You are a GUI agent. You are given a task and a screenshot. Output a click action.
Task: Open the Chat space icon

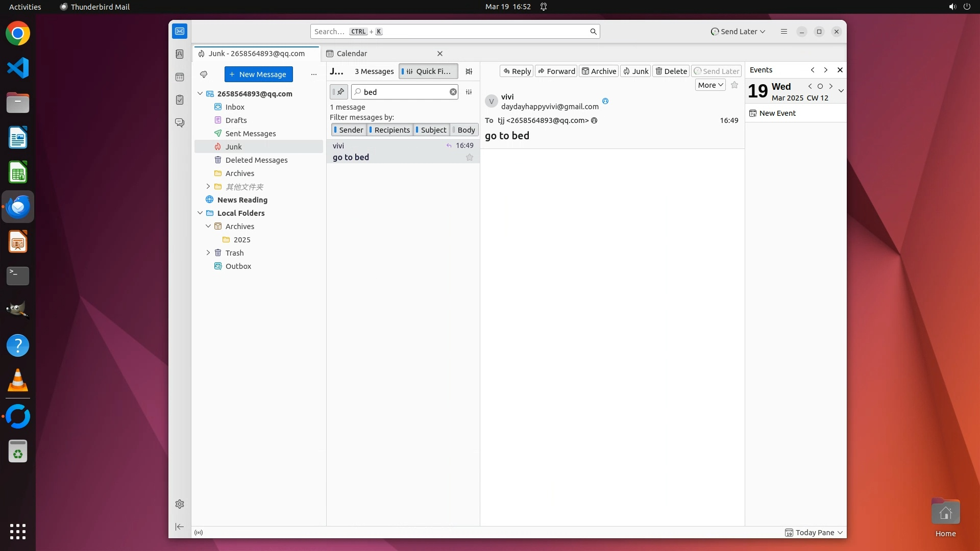[x=180, y=123]
